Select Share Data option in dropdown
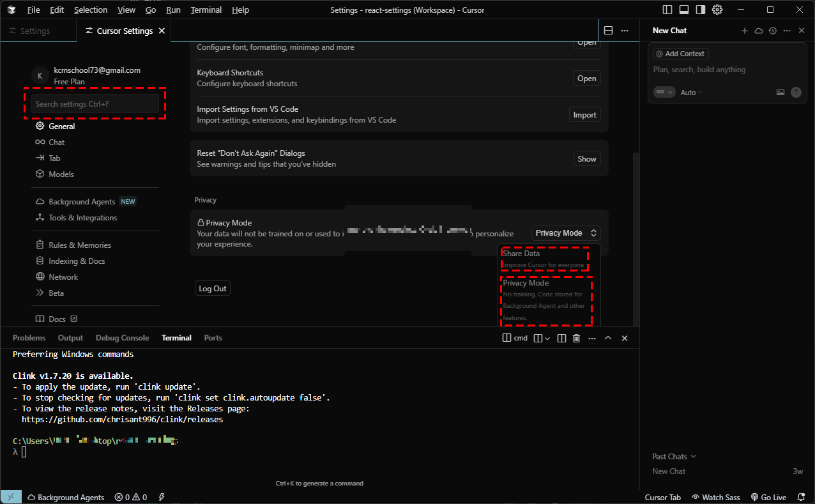 [544, 259]
